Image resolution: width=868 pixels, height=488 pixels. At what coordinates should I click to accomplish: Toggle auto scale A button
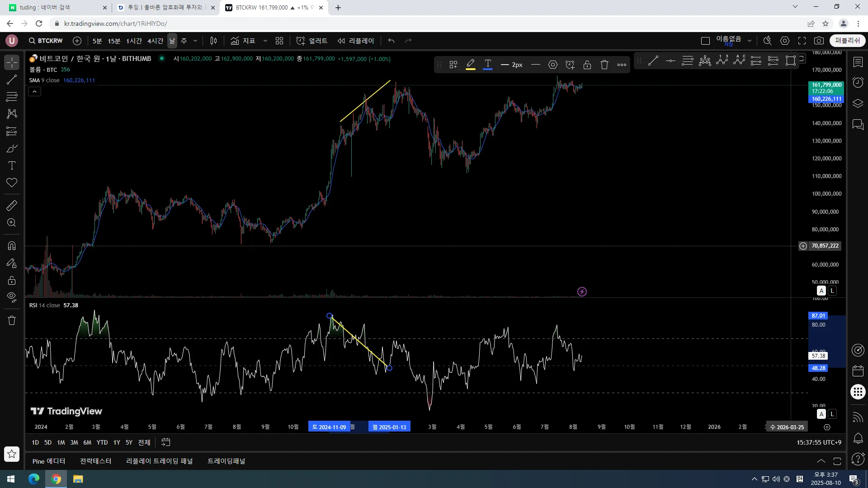(x=821, y=291)
